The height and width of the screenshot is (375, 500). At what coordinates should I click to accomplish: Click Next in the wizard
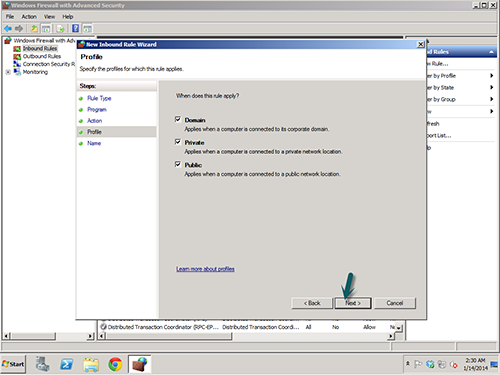[x=353, y=303]
